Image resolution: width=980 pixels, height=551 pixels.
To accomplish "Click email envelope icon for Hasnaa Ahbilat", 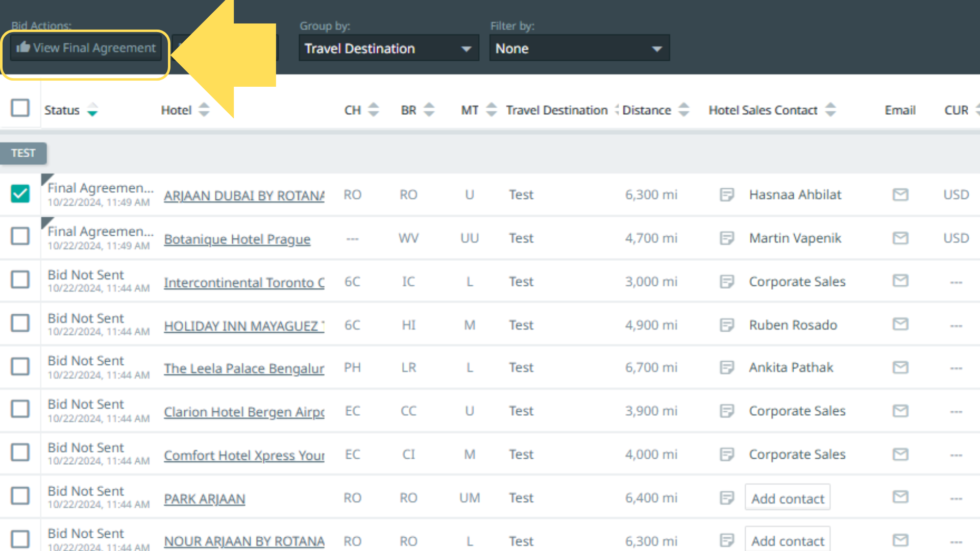I will (x=900, y=194).
